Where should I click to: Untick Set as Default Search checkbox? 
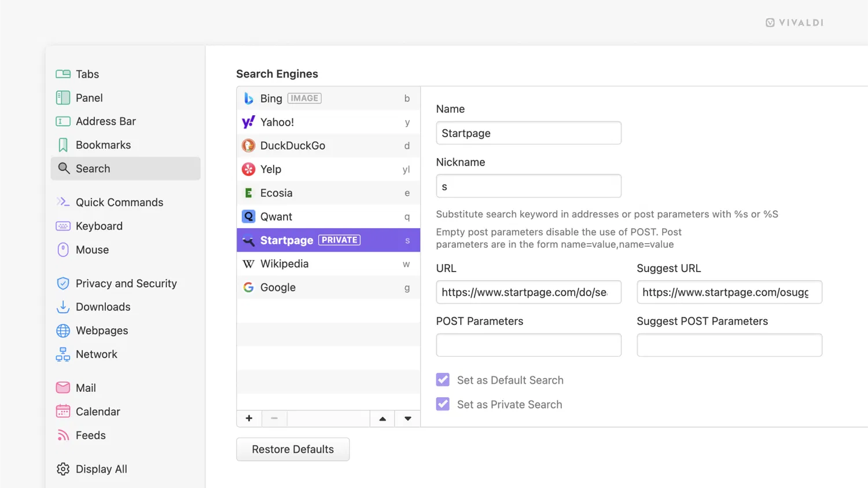pos(443,380)
